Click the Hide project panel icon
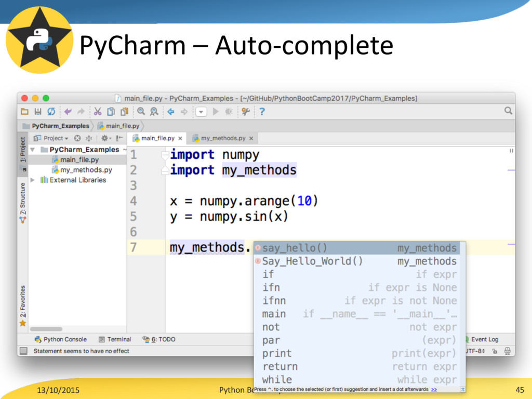Viewport: 532px width, 399px height. [119, 138]
